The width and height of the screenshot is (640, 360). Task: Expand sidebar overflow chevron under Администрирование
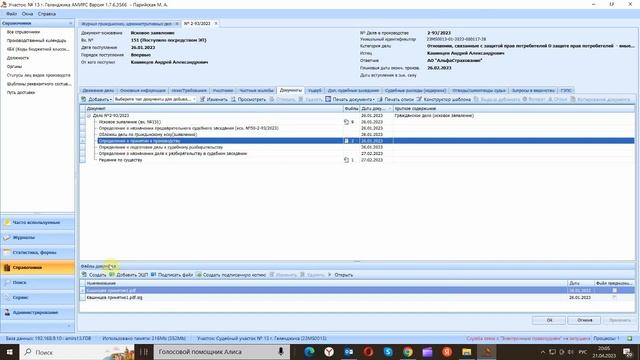(x=69, y=326)
